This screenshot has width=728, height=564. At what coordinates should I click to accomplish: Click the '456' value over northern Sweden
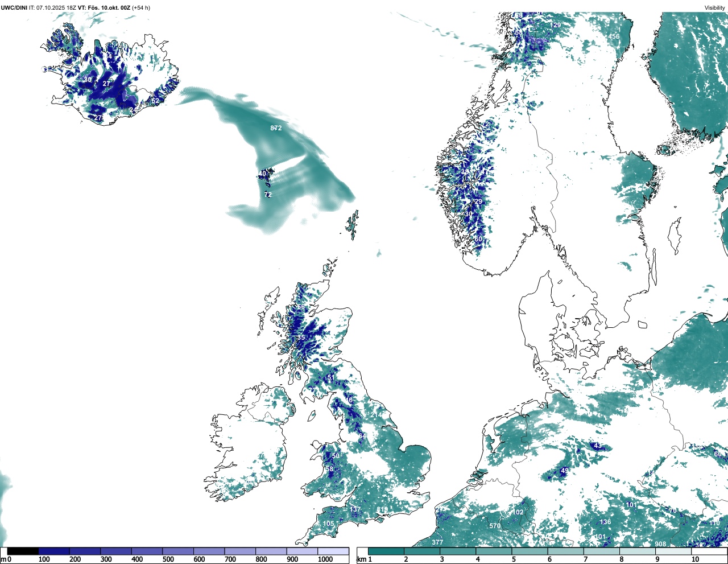click(x=614, y=36)
